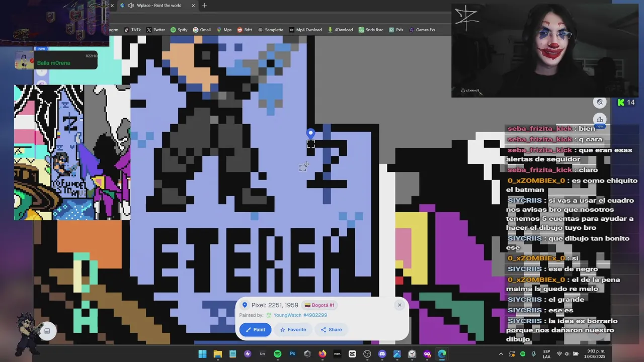The height and width of the screenshot is (362, 644).
Task: Open the purple lightning app in the taskbar
Action: 248,354
